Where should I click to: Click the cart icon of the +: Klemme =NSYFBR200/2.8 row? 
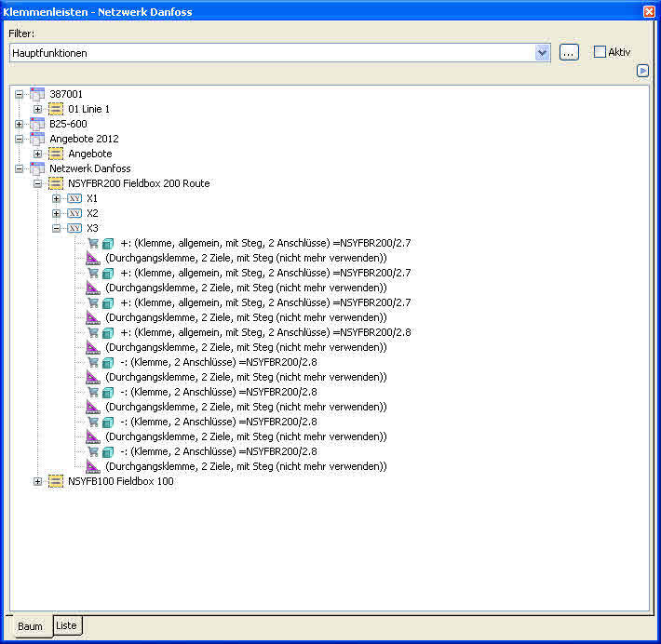pyautogui.click(x=93, y=332)
